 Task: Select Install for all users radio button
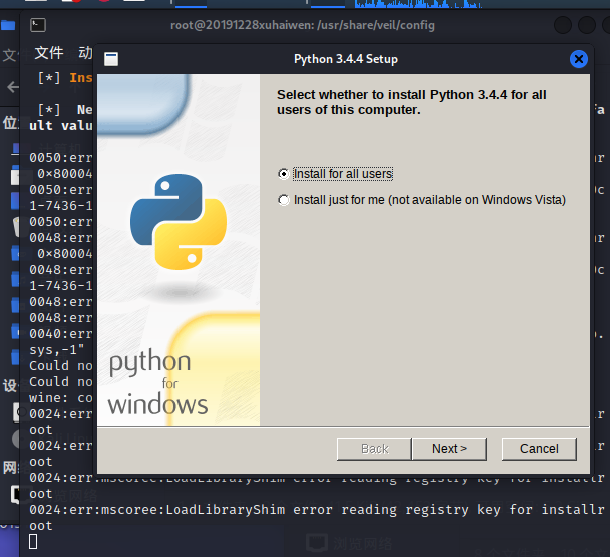(x=284, y=174)
